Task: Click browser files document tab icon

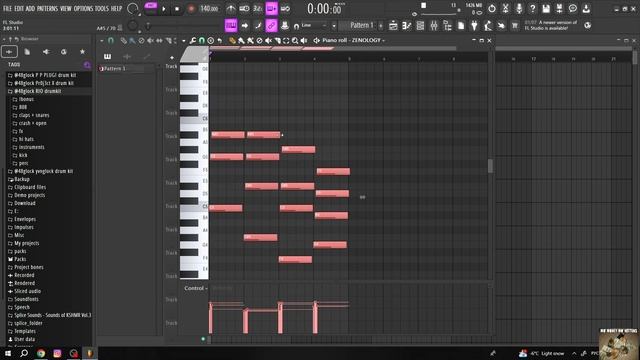Action: click(27, 52)
